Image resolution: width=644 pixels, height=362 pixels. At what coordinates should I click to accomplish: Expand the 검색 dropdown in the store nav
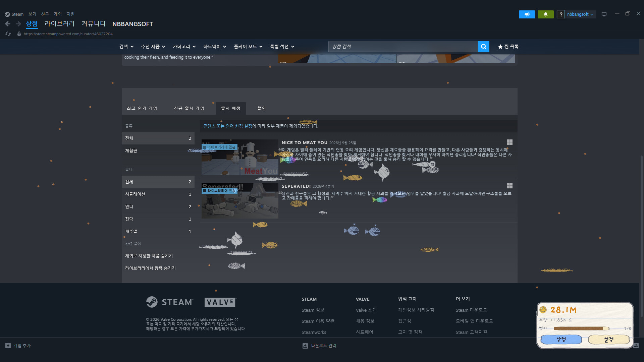(126, 47)
